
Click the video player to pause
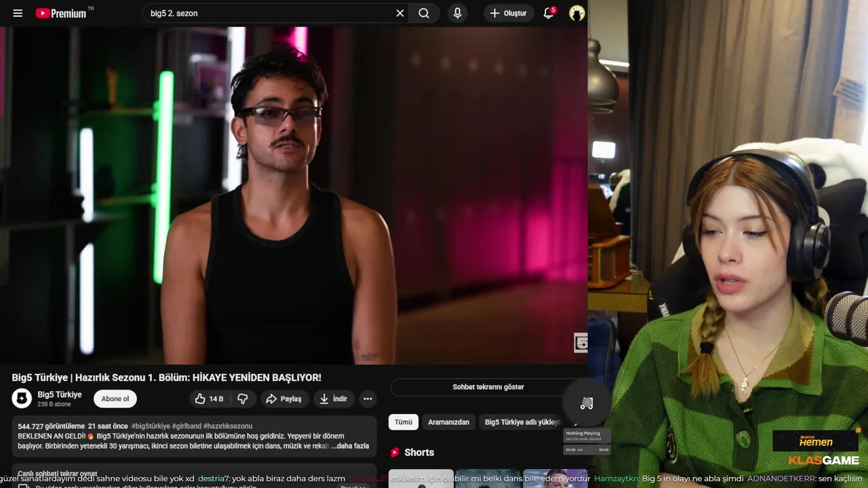click(x=293, y=195)
